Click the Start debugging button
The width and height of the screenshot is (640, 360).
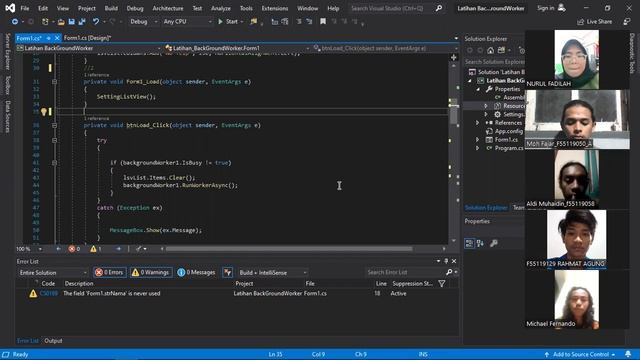[228, 22]
